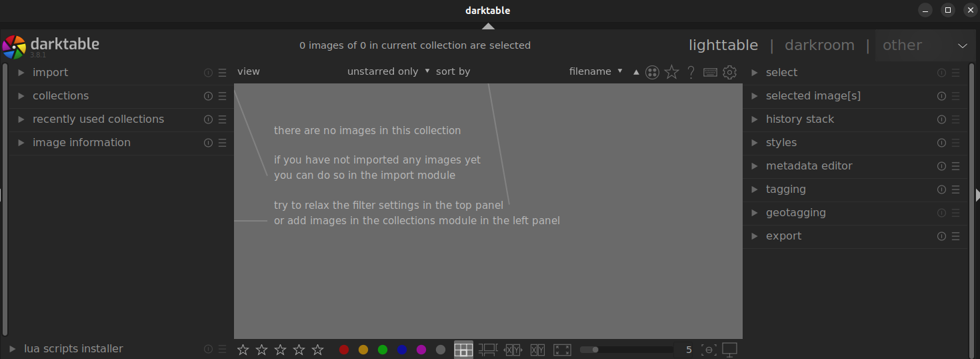This screenshot has width=980, height=359.
Task: Open the keyboard shortcuts mapping
Action: pos(711,72)
